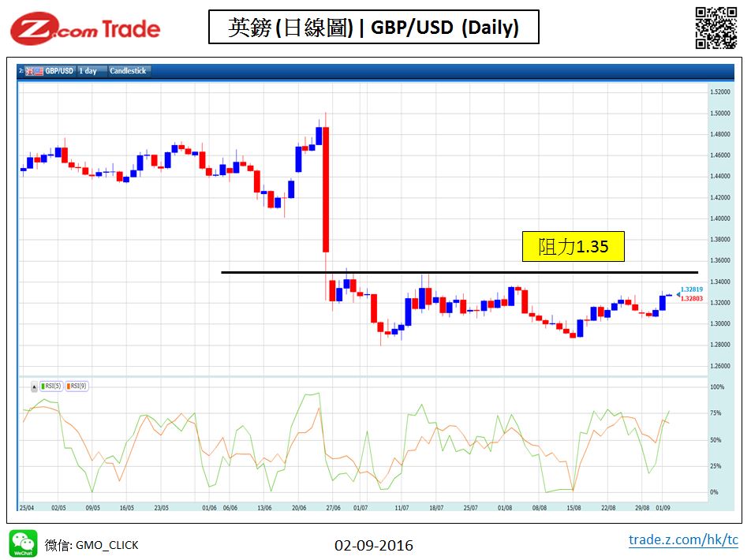
Task: Click the 1.50000 price axis label
Action: click(720, 114)
